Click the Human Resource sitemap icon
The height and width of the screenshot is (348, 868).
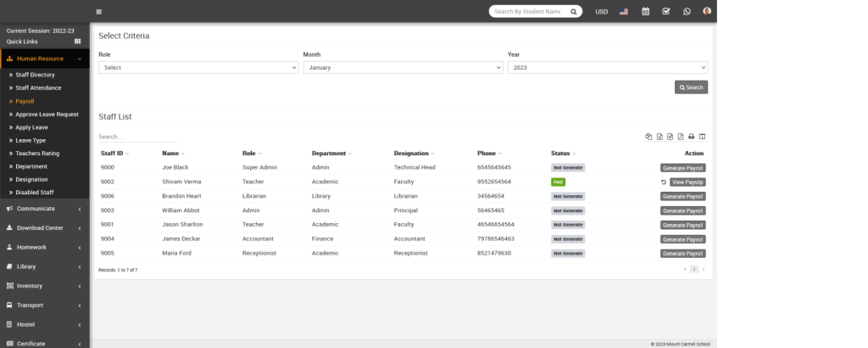pyautogui.click(x=10, y=59)
